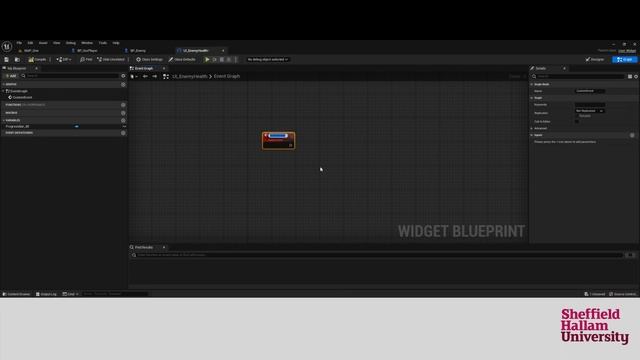Open the Debug menu
The width and height of the screenshot is (640, 360).
[x=71, y=43]
